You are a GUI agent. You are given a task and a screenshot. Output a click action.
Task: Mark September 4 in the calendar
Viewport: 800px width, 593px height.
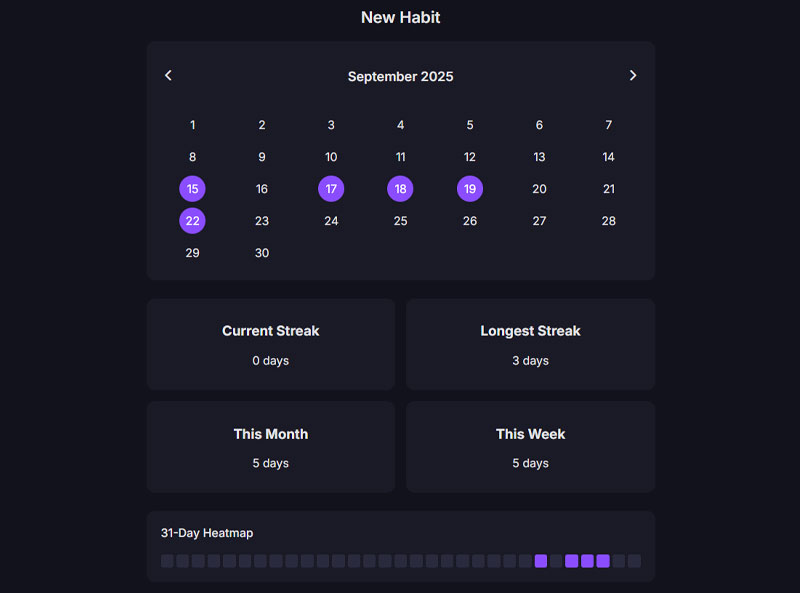tap(400, 125)
